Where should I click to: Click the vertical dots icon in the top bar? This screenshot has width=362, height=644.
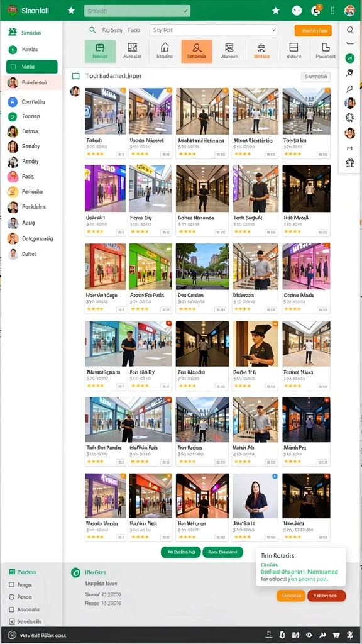pyautogui.click(x=332, y=10)
